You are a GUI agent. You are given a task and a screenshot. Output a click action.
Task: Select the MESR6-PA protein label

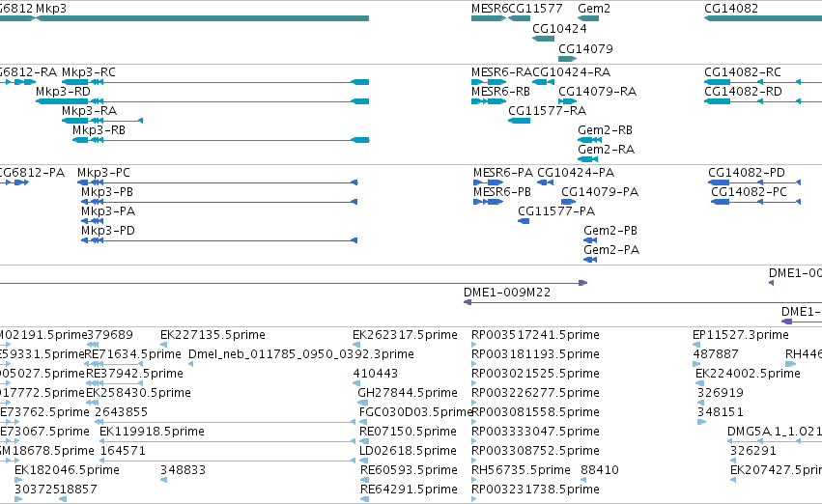point(502,173)
